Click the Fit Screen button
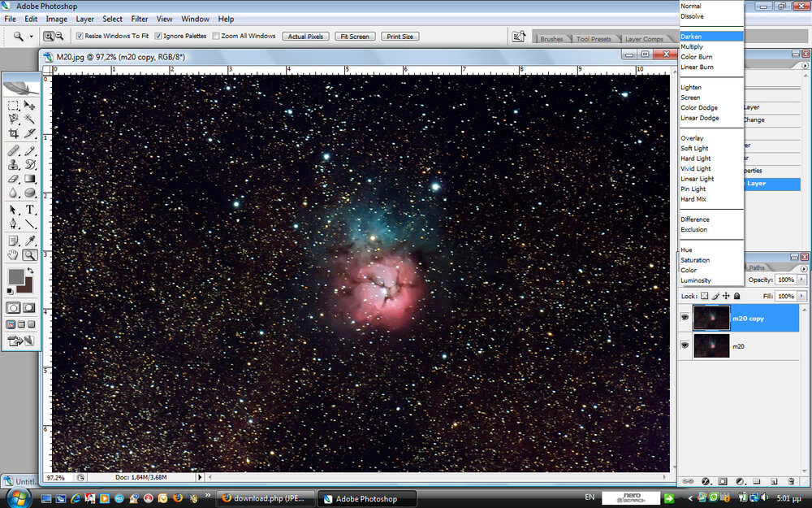 354,37
